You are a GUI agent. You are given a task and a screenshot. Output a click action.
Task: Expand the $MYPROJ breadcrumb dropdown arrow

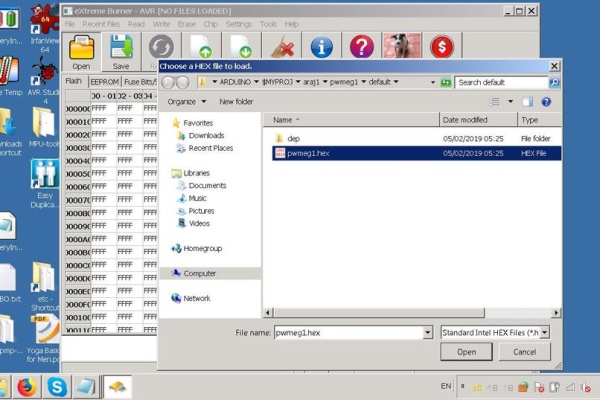(x=298, y=82)
